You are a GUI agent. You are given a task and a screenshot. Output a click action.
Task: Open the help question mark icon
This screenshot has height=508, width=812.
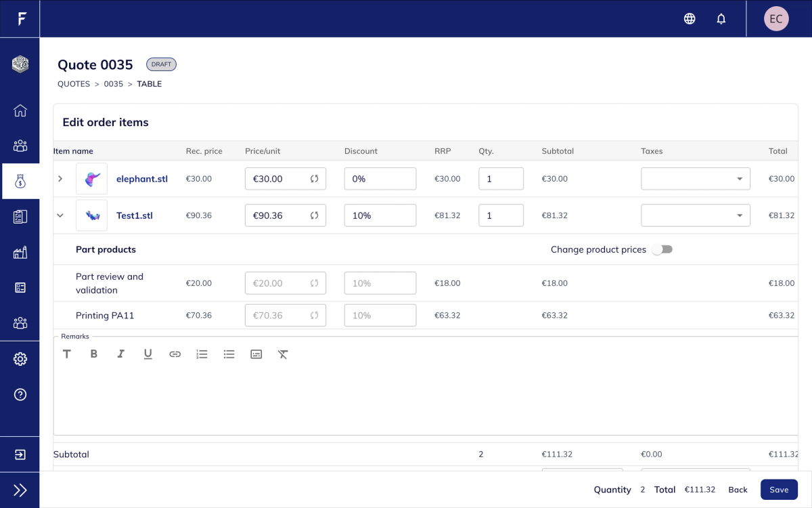[20, 394]
